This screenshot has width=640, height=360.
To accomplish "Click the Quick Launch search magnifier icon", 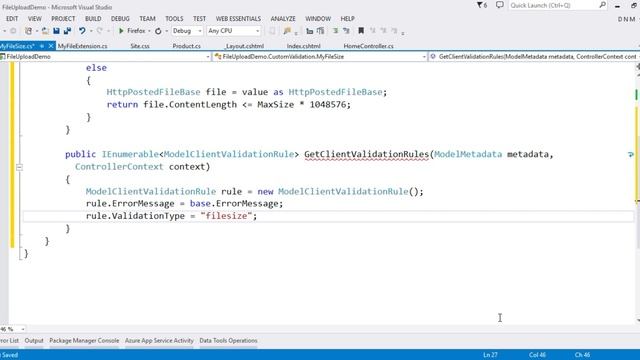I will click(x=602, y=5).
